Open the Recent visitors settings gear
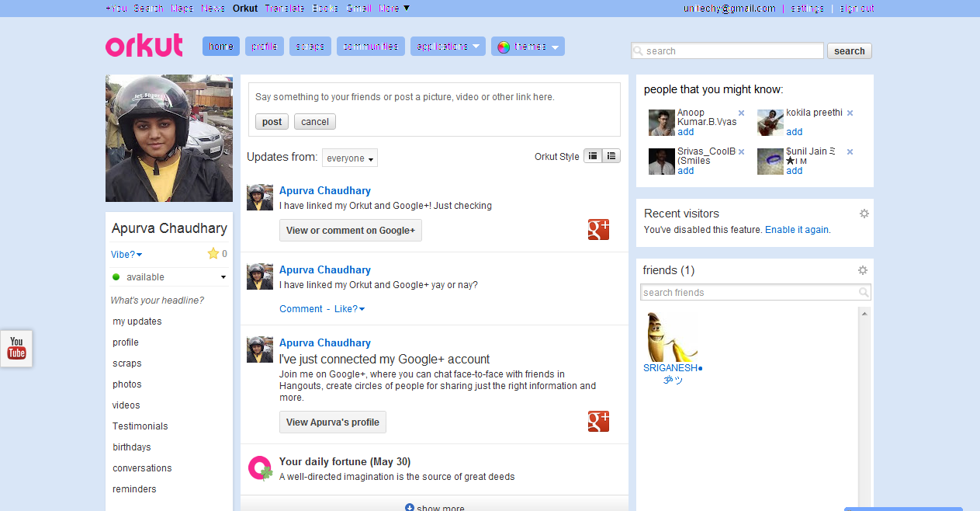 point(864,213)
